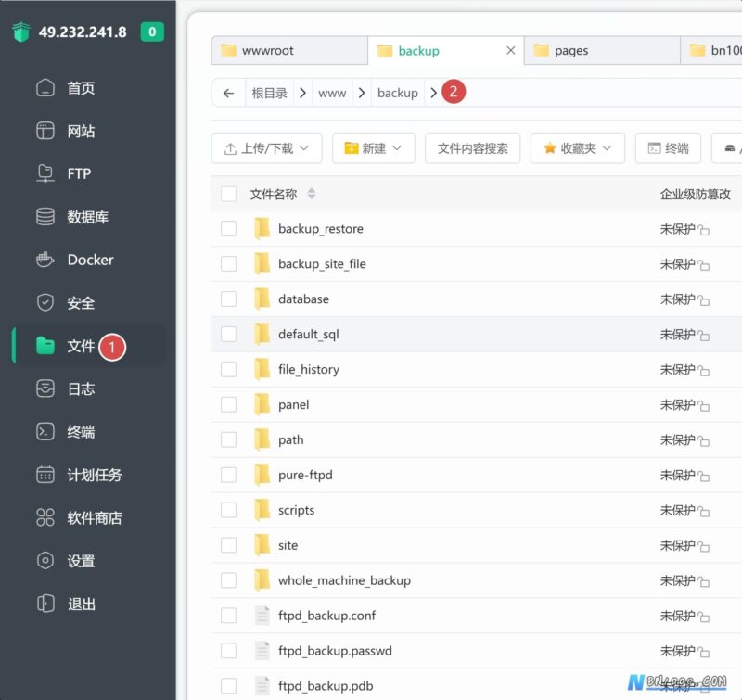The width and height of the screenshot is (742, 700).
Task: Click the lock icon on database row
Action: 704,299
